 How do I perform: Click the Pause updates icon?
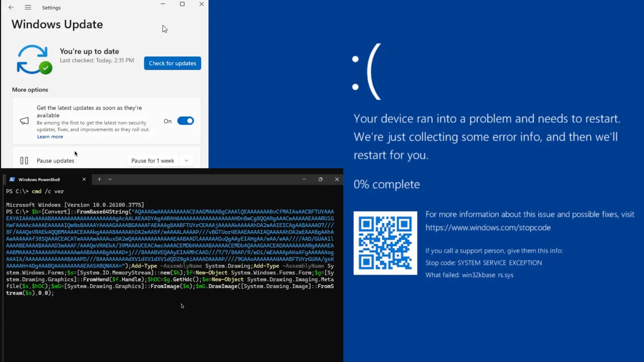(x=24, y=160)
